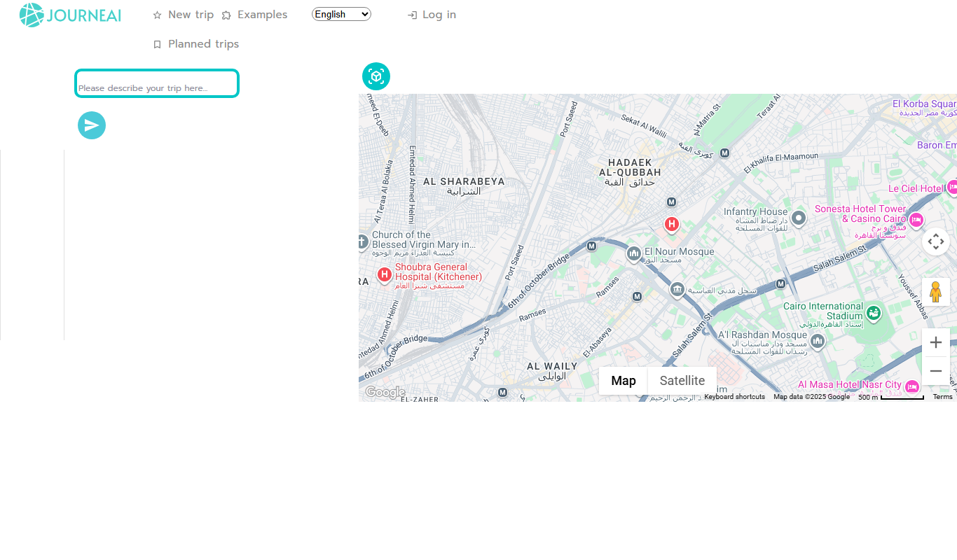The height and width of the screenshot is (560, 957).
Task: Click the Al Masa Hotel Nasr City marker
Action: point(911,386)
